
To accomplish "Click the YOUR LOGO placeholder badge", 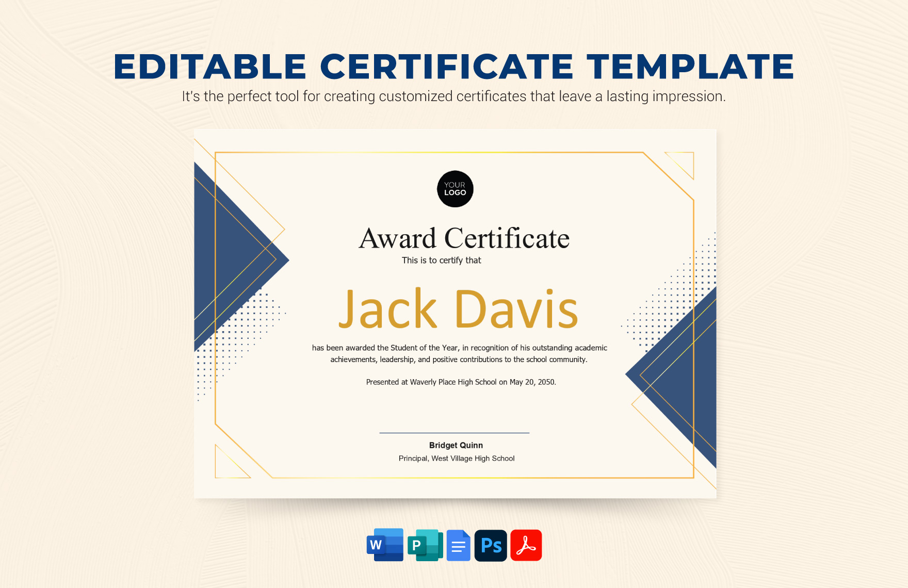I will (x=454, y=189).
